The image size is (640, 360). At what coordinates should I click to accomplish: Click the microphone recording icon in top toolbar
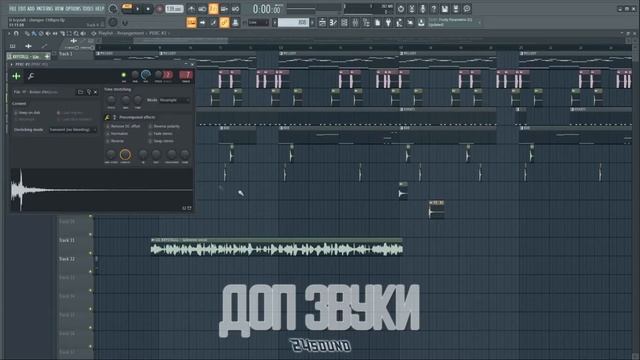pyautogui.click(x=422, y=9)
